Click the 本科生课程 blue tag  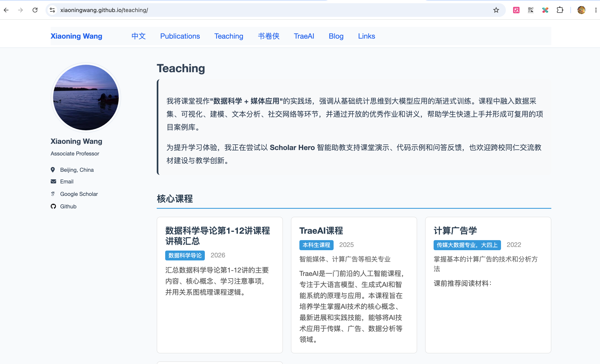(316, 245)
